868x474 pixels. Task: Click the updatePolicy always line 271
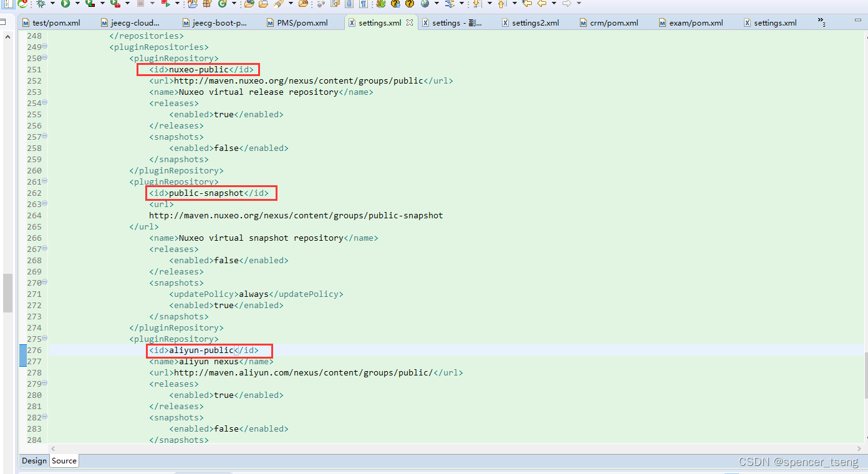coord(256,294)
